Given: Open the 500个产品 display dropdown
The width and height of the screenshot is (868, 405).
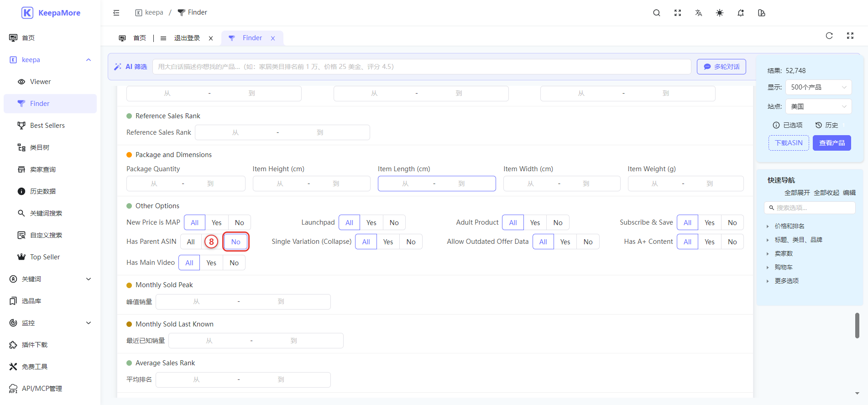Looking at the screenshot, I should (819, 87).
